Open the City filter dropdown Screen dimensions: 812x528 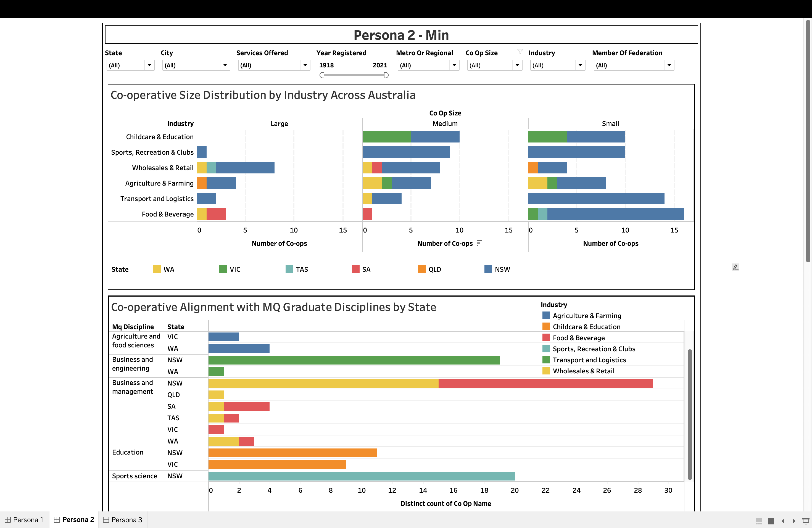(196, 65)
